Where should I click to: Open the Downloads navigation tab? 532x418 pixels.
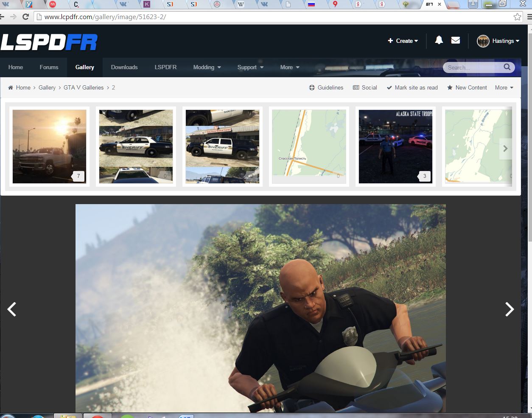pos(124,67)
